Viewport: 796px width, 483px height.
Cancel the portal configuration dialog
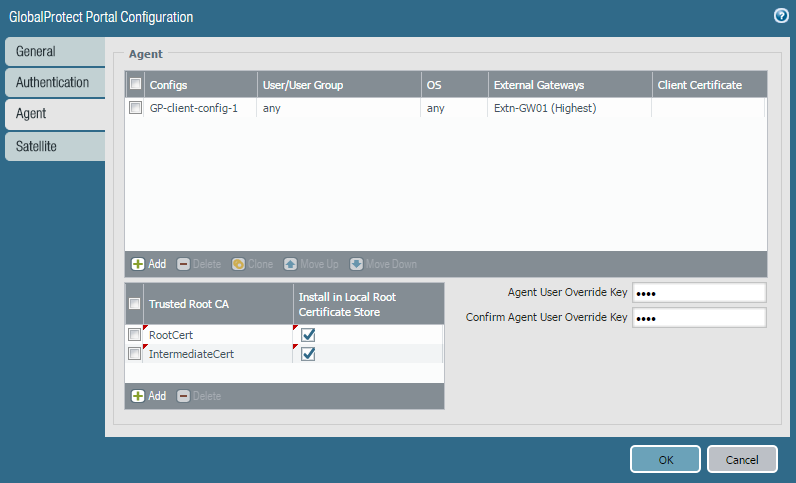click(742, 459)
